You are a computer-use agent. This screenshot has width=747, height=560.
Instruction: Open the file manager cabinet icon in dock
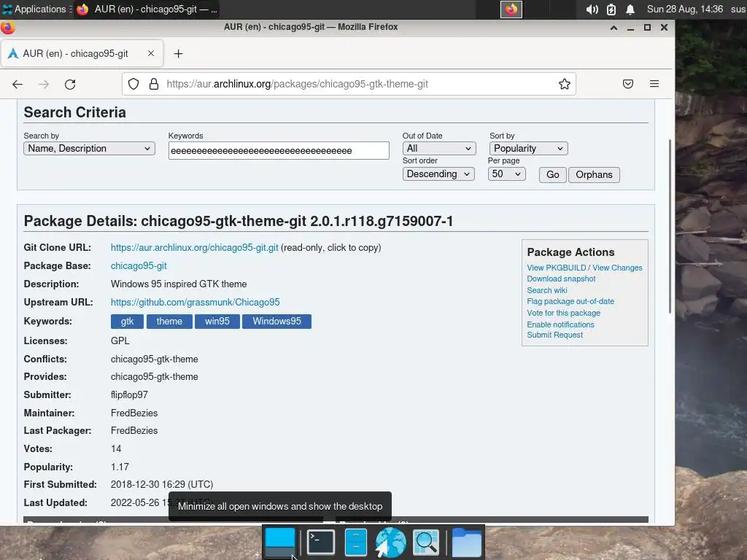(355, 542)
